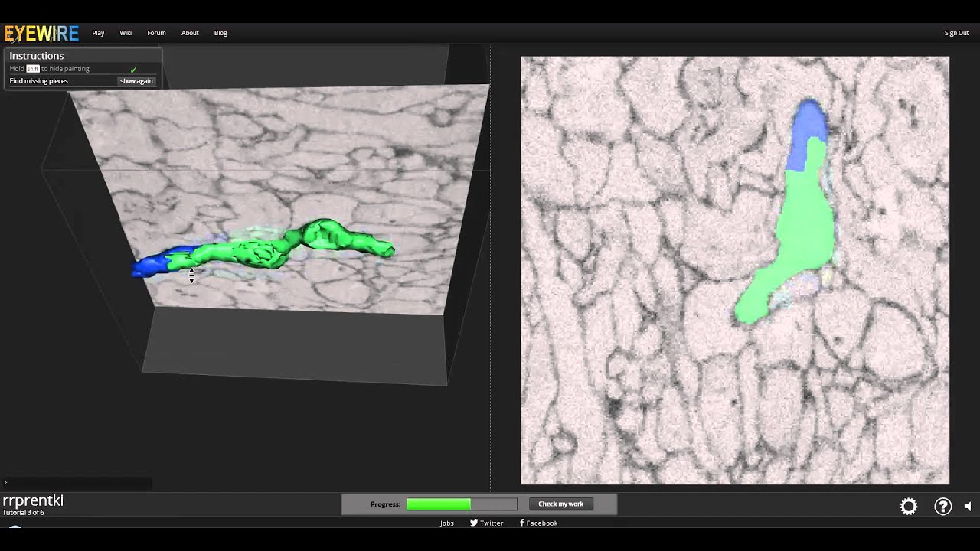Screen dimensions: 980x551
Task: Open the Jobs link
Action: [x=447, y=523]
